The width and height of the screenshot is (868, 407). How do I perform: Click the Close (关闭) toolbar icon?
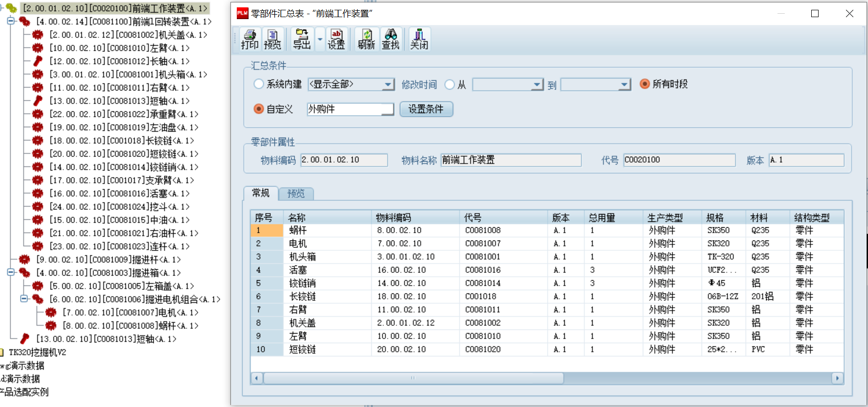tap(419, 39)
